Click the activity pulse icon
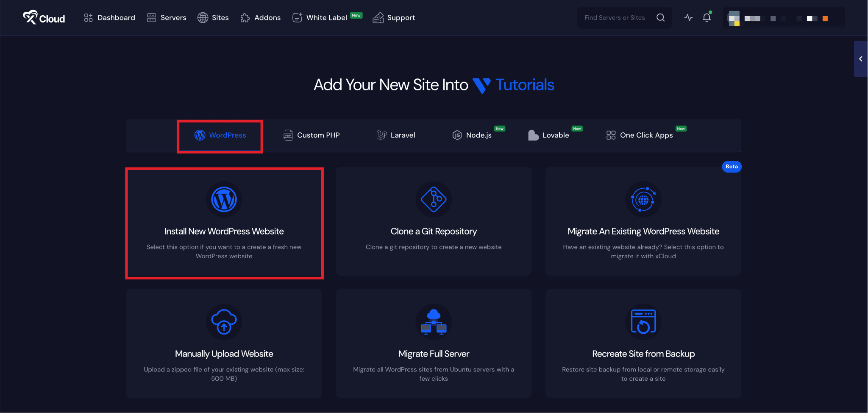Screen dimensions: 868x413 click(688, 17)
